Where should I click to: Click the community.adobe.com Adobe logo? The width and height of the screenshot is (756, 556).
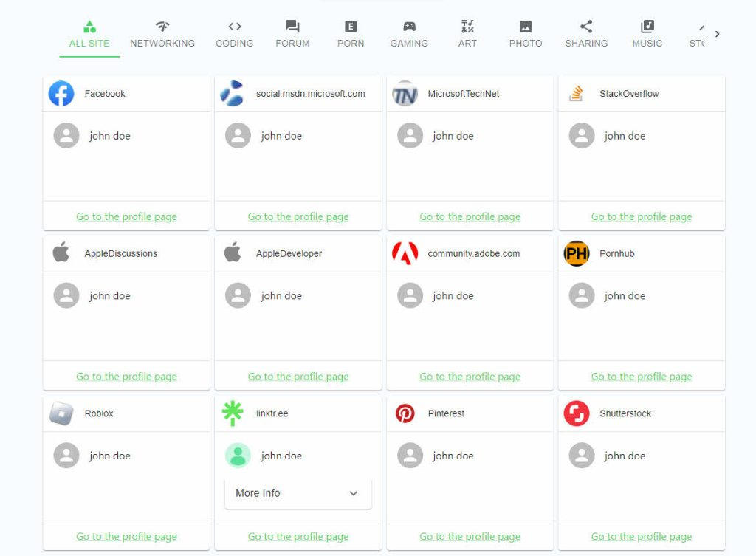click(x=405, y=253)
